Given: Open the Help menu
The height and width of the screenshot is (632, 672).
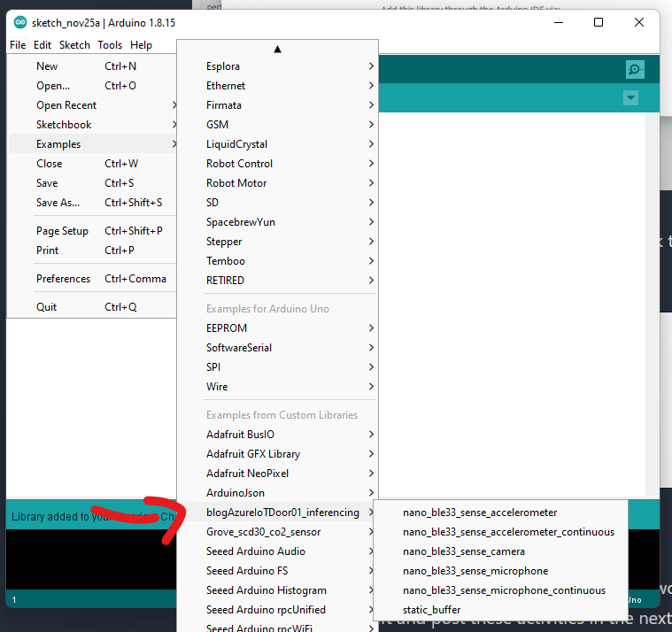Looking at the screenshot, I should (141, 45).
